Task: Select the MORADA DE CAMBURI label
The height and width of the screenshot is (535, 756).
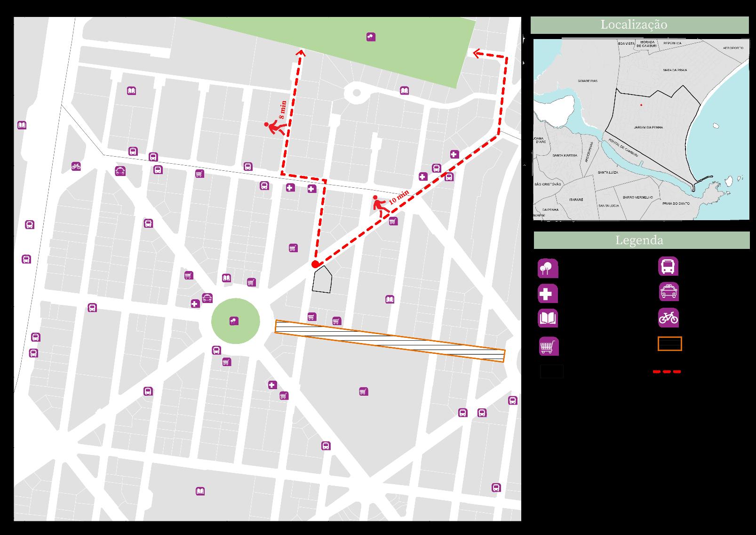Action: click(647, 44)
